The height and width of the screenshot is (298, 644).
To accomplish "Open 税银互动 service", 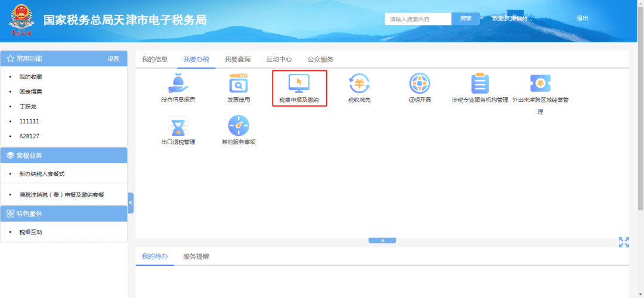I will click(30, 232).
